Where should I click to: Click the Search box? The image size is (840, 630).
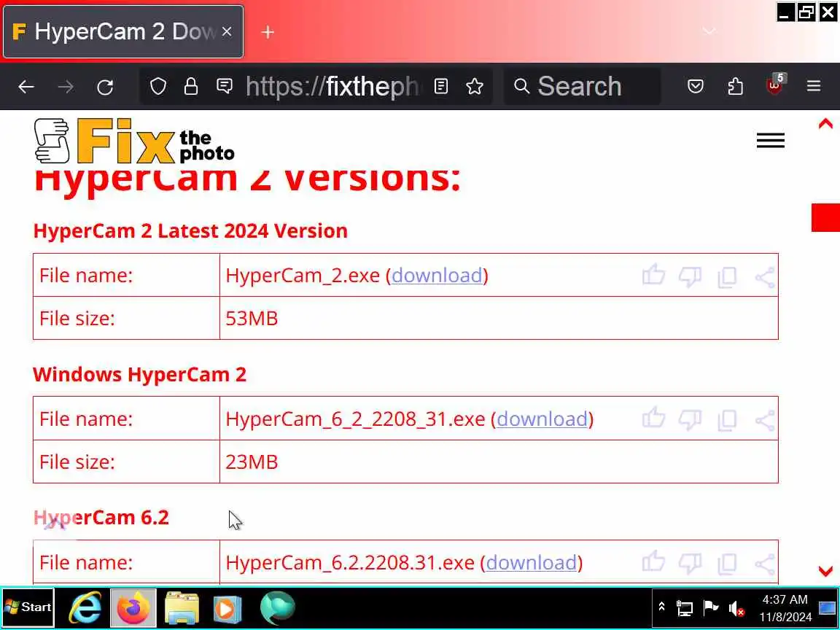pos(583,86)
